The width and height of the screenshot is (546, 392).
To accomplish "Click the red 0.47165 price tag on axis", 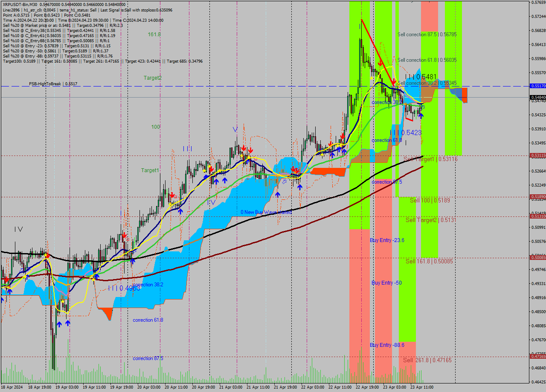I will (538, 356).
